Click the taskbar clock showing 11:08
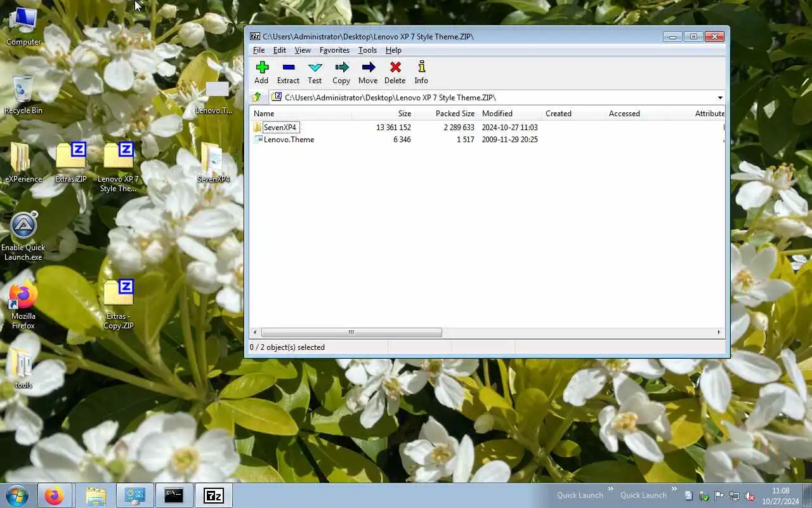812x508 pixels. coord(781,496)
